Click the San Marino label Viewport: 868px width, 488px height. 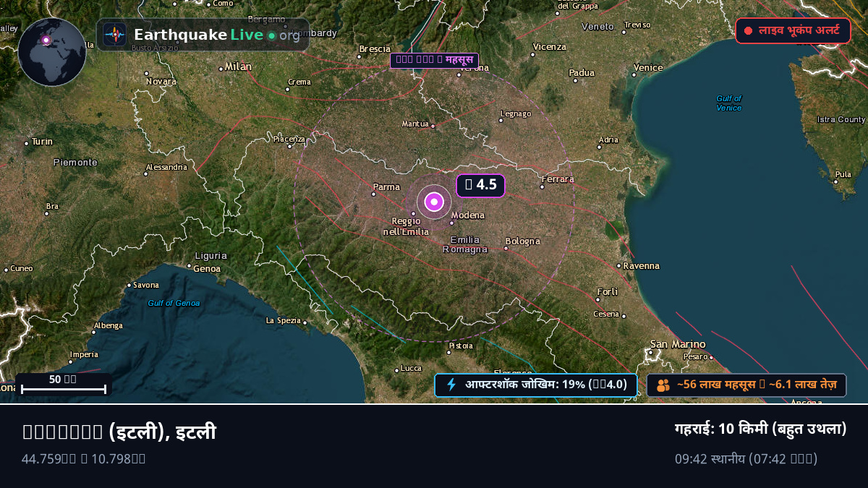click(678, 344)
